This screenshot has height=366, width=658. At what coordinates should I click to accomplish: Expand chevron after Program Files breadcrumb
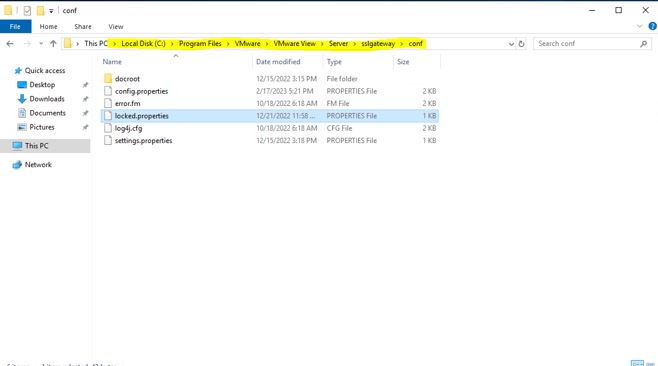228,44
